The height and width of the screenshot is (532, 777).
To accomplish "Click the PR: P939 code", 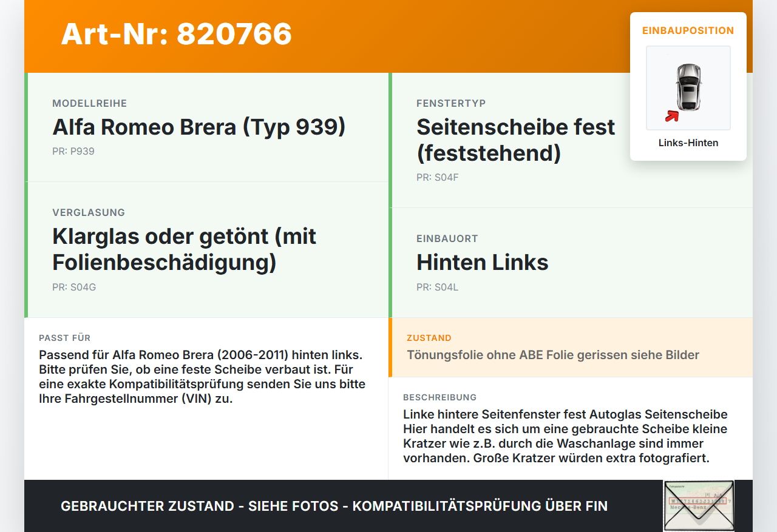I will [x=73, y=151].
